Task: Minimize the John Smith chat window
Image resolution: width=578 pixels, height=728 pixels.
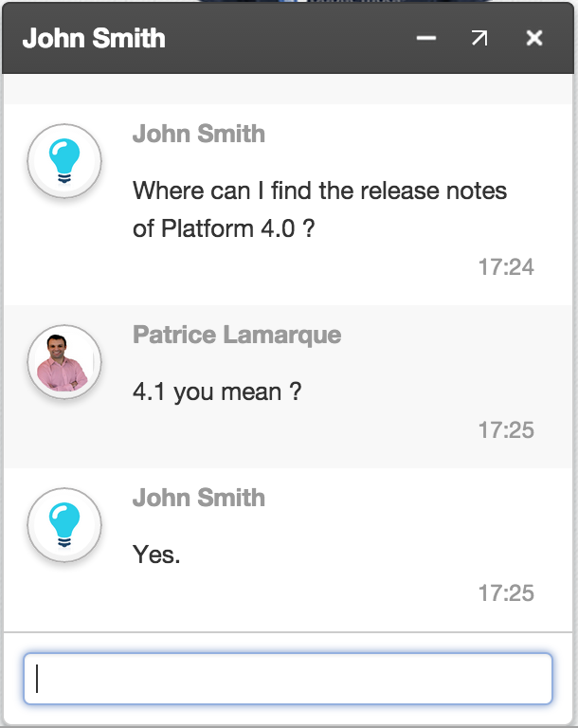Action: (426, 38)
